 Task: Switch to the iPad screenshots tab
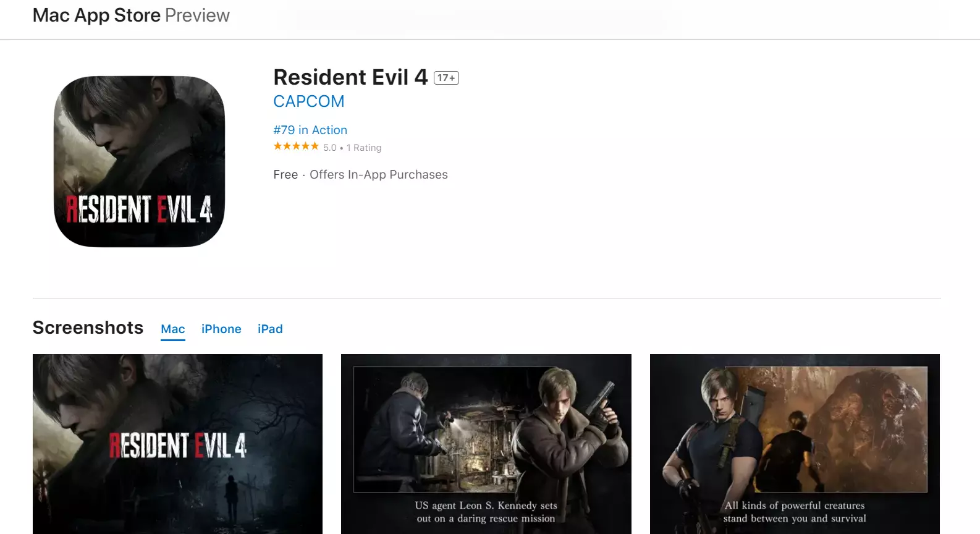[270, 329]
